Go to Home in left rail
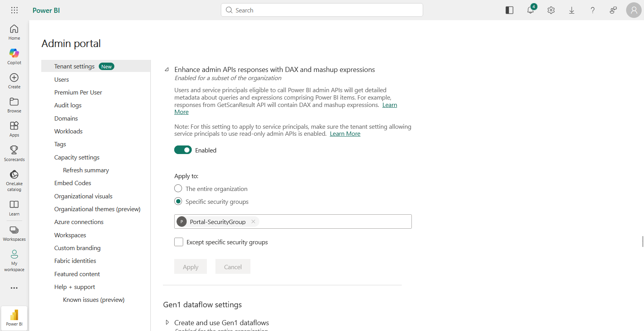The width and height of the screenshot is (644, 331). (14, 32)
